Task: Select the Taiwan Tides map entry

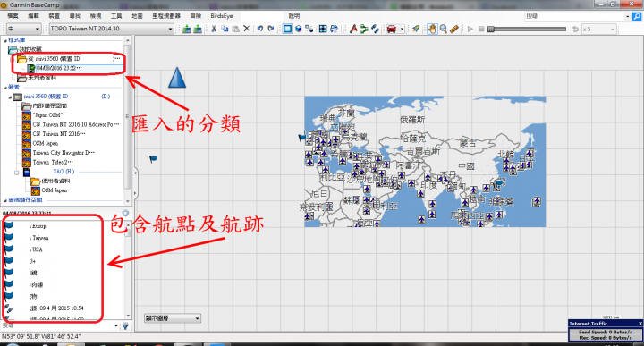Action: [x=53, y=163]
